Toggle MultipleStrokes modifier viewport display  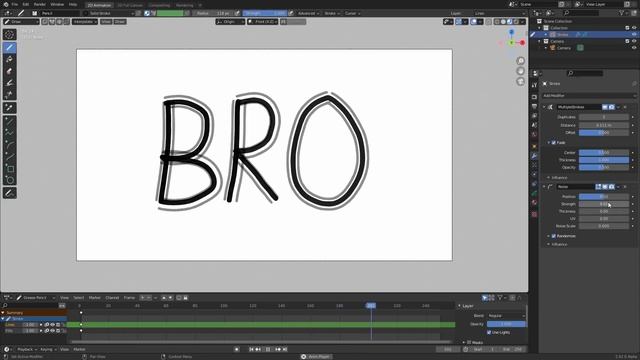(605, 107)
